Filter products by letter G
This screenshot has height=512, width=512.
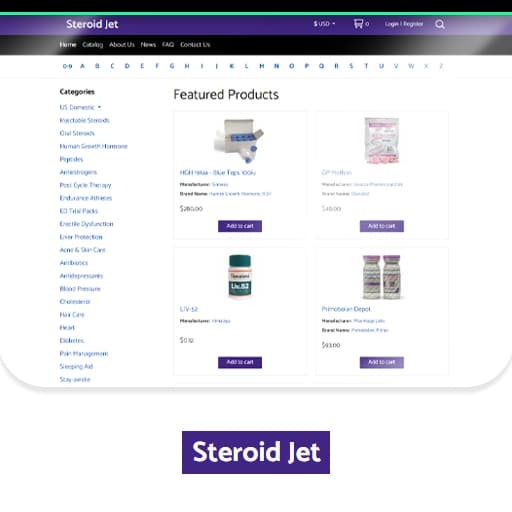172,66
